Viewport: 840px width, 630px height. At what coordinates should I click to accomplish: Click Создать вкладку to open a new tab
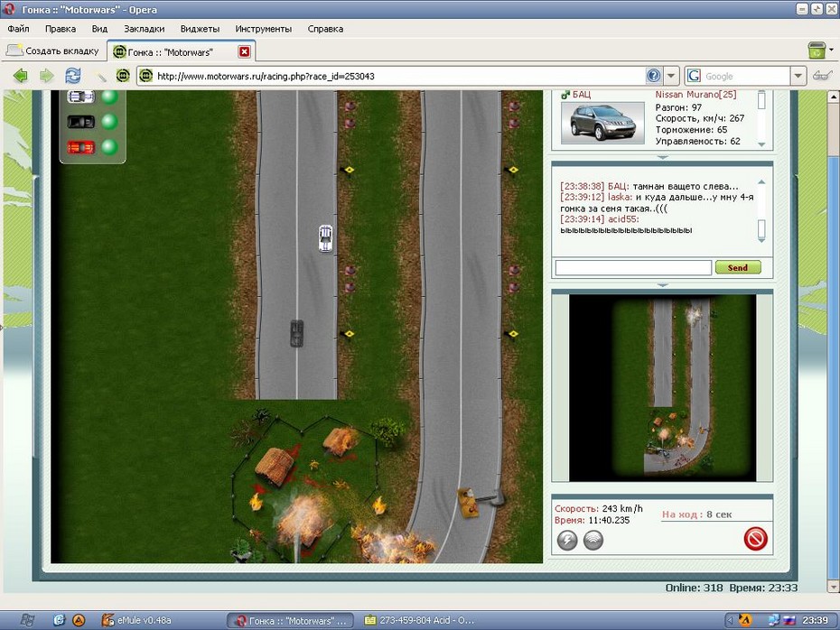click(x=52, y=51)
